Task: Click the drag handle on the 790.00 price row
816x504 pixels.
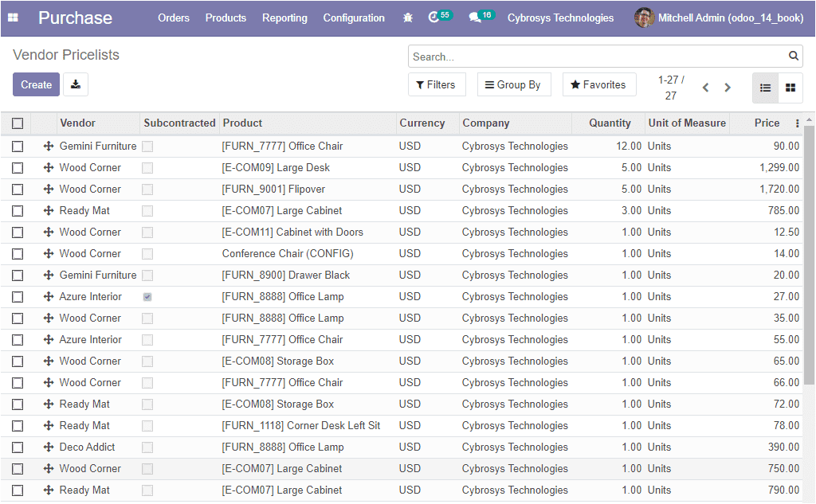Action: [x=49, y=490]
